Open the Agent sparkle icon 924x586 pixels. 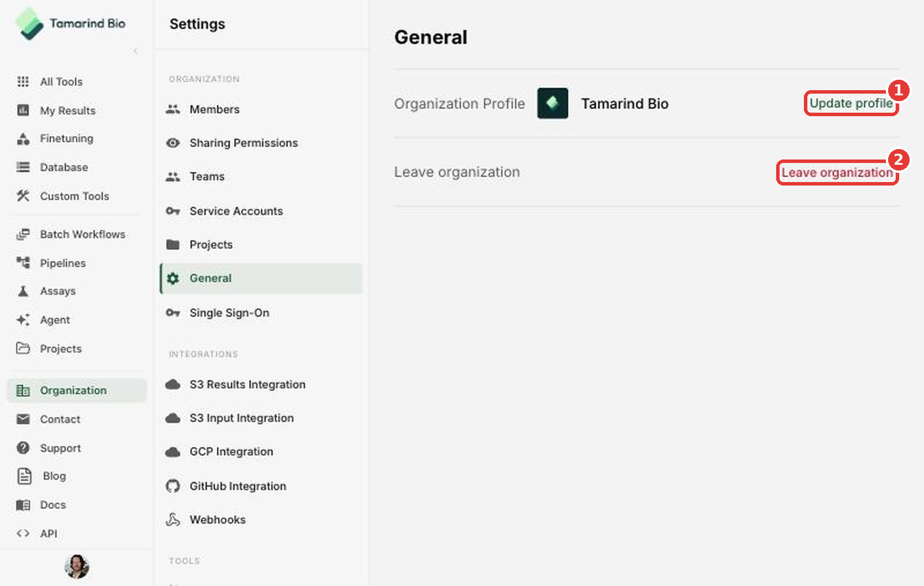click(23, 320)
